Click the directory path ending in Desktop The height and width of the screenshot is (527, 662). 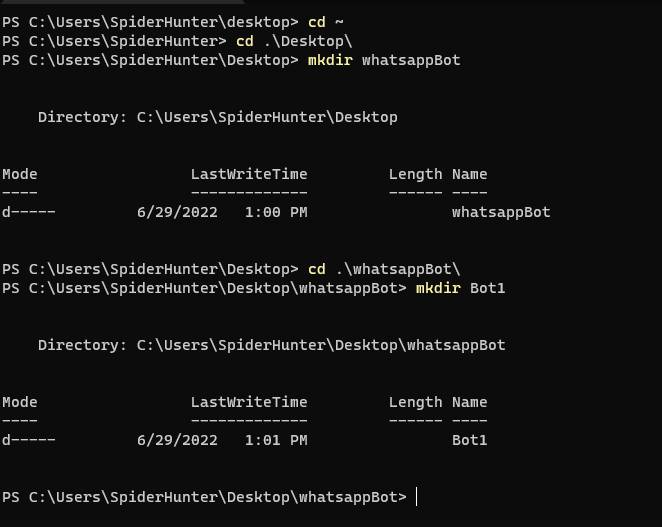[267, 117]
